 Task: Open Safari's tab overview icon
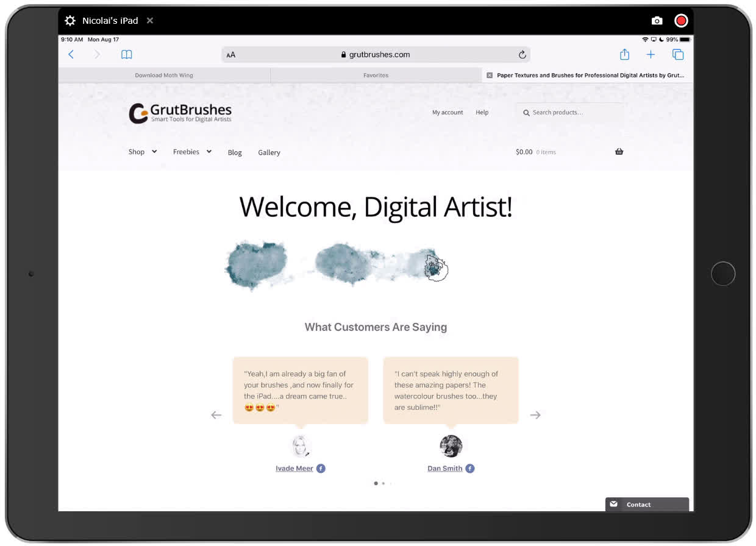(x=678, y=54)
